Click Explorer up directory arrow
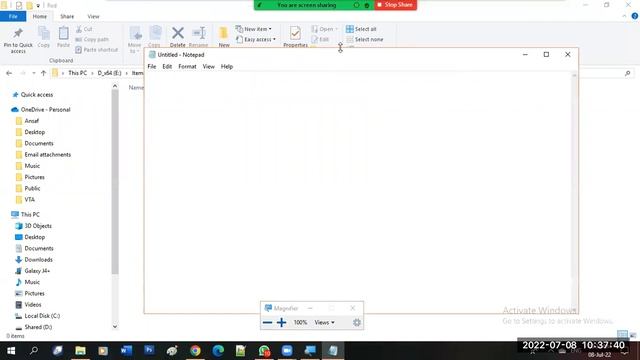The height and width of the screenshot is (360, 640). coord(43,73)
